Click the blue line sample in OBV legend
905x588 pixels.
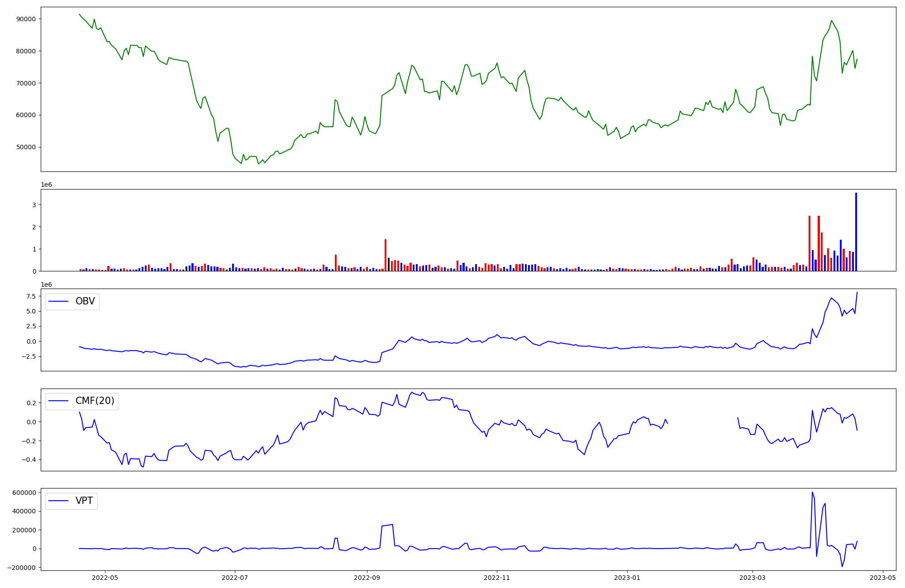click(58, 302)
